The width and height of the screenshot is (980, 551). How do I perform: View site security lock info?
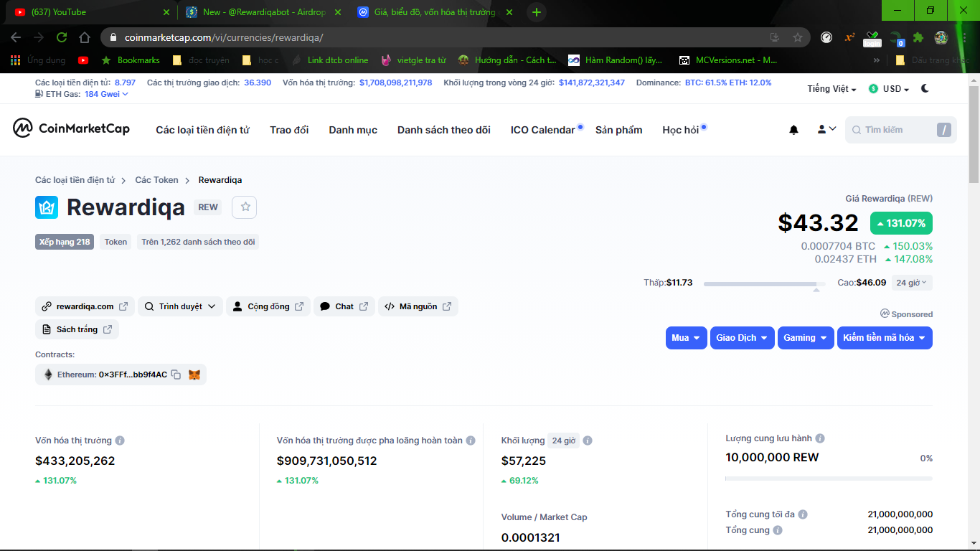click(113, 37)
